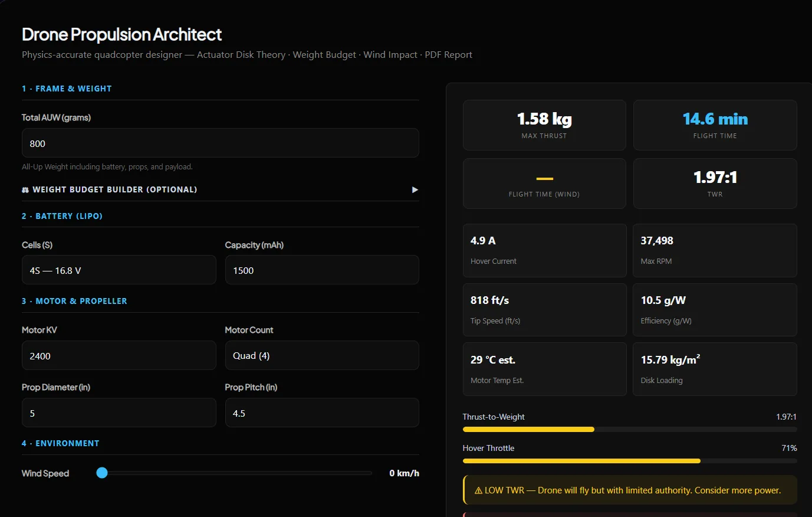812x517 pixels.
Task: Click the Prop Pitch input field
Action: pos(321,413)
